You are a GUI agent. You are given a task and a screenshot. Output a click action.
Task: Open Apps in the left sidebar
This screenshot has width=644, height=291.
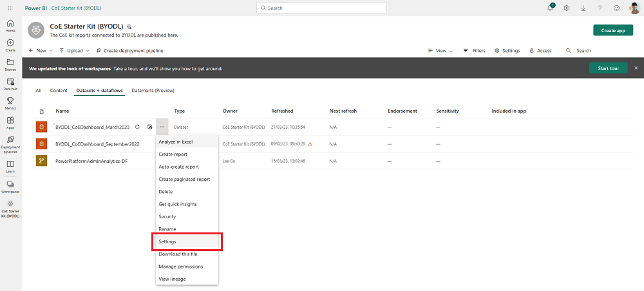point(11,123)
